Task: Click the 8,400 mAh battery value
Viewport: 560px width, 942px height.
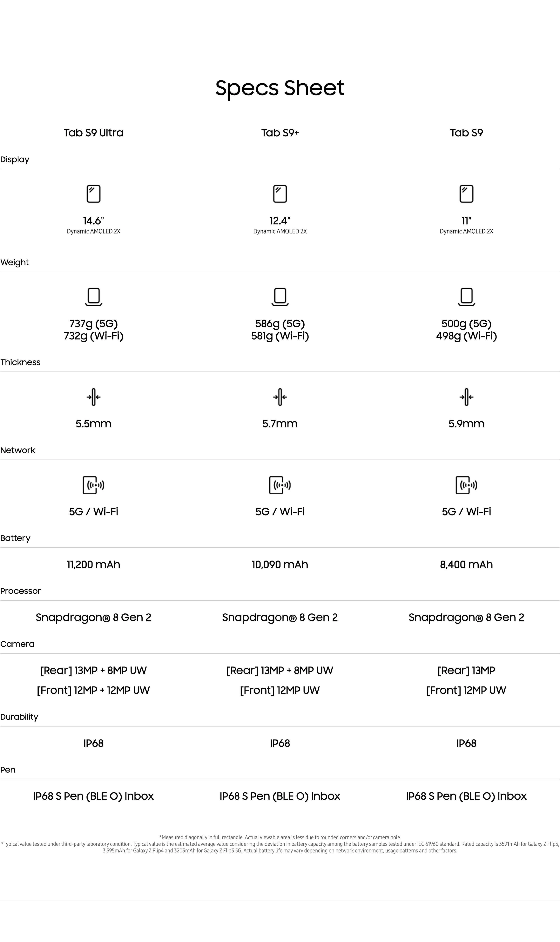Action: (466, 565)
